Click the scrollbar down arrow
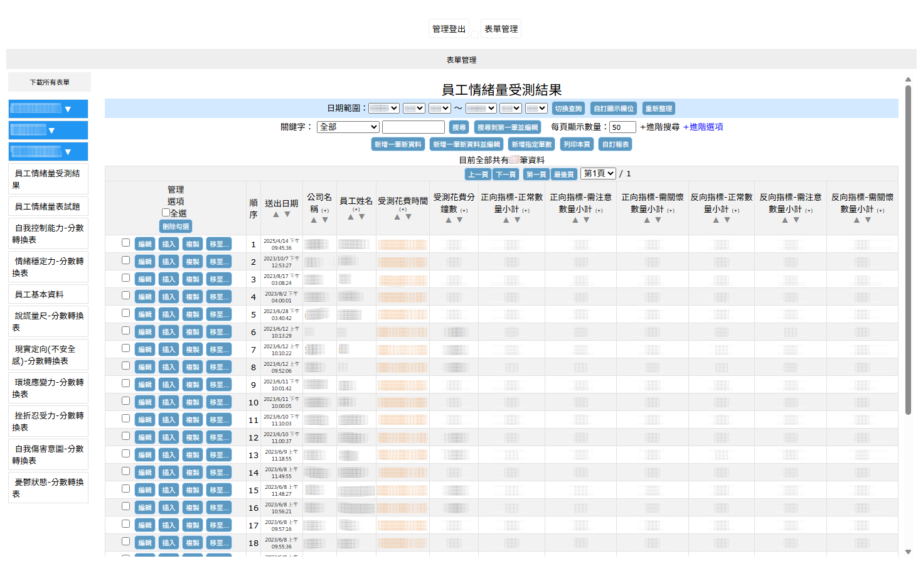923x588 pixels. [x=908, y=552]
